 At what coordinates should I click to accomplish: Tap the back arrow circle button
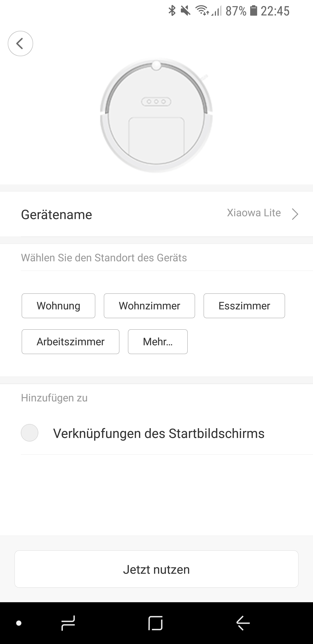pos(20,44)
